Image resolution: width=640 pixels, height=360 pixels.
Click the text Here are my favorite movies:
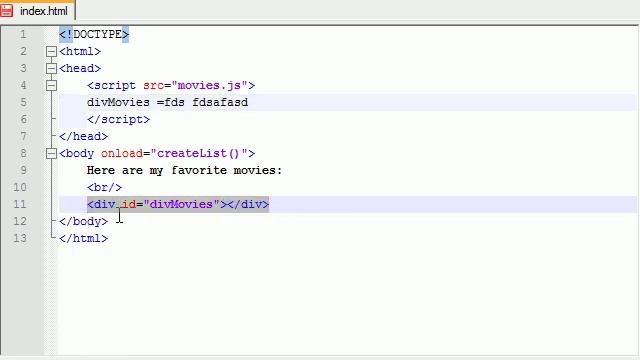point(184,170)
